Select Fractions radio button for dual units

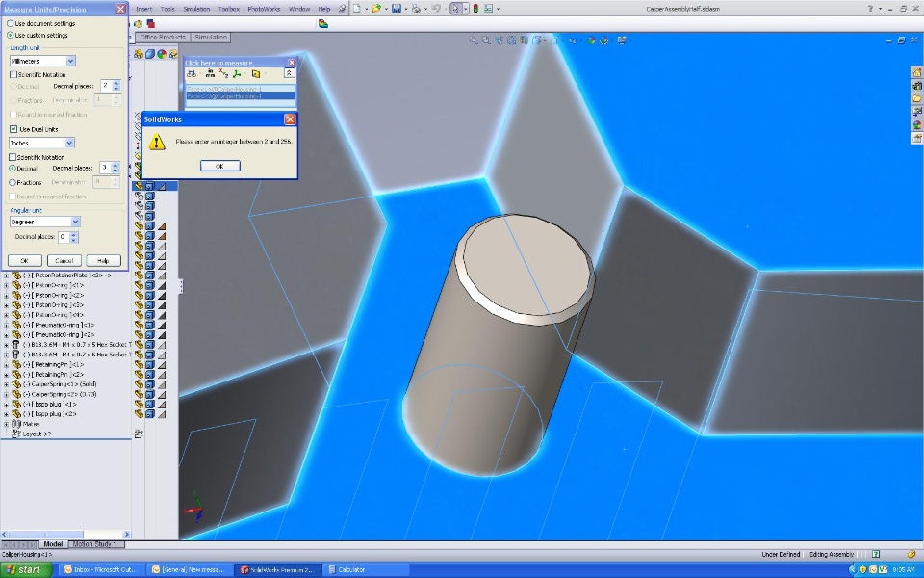pos(12,182)
